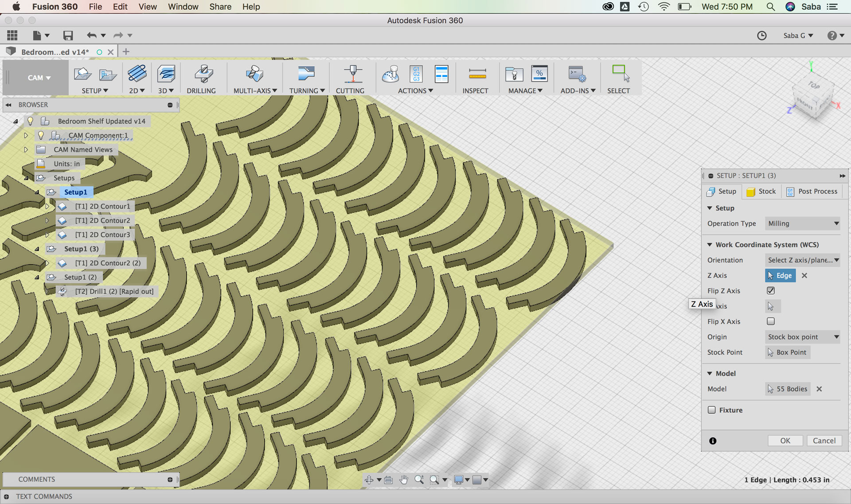This screenshot has height=504, width=851.
Task: Toggle visibility lightbulb of CAM Component:1
Action: coord(41,135)
